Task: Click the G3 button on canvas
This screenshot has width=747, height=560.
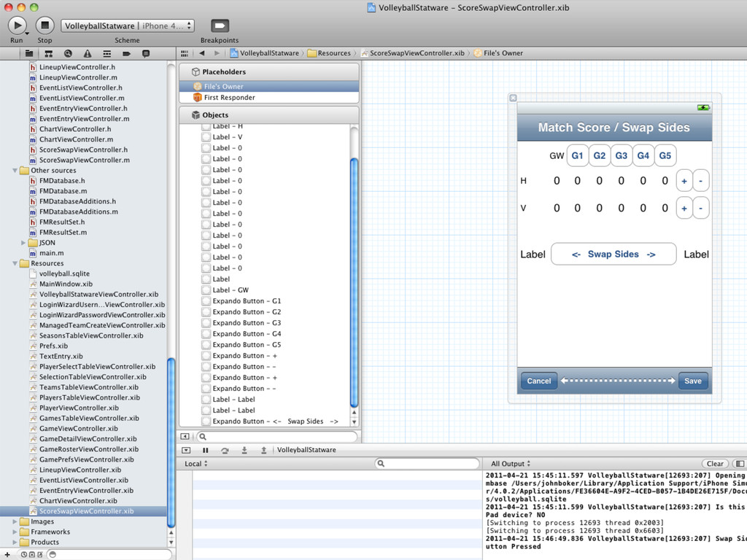Action: [622, 156]
